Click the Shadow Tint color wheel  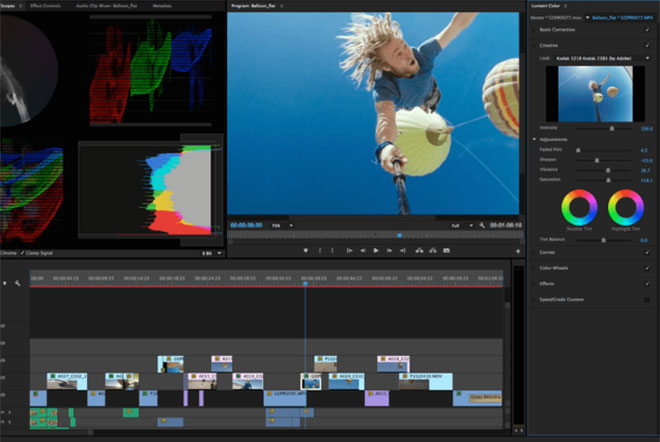579,207
